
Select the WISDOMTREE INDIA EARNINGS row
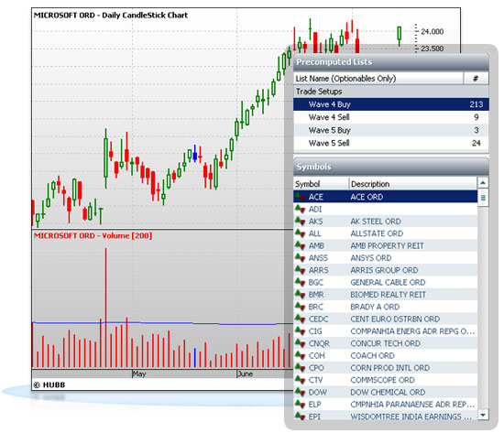tap(386, 416)
